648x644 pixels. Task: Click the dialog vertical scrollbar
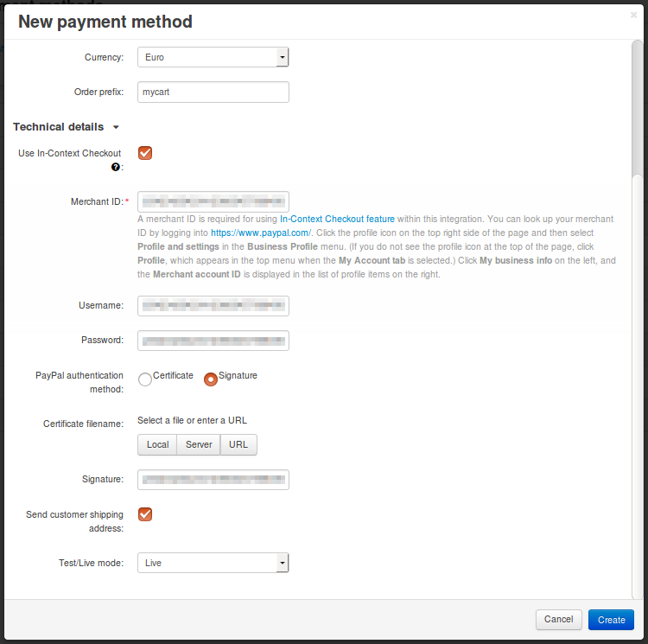click(x=637, y=108)
